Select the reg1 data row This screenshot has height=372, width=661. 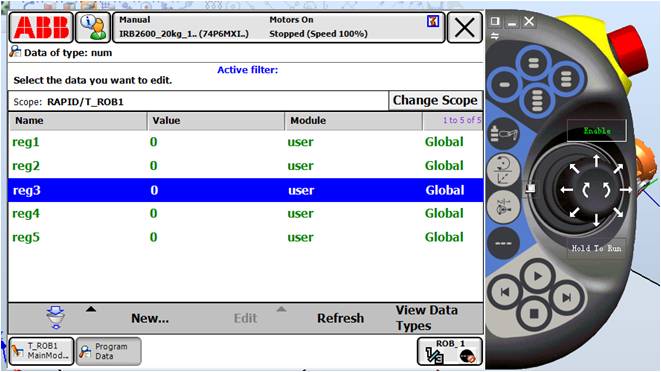coord(246,142)
